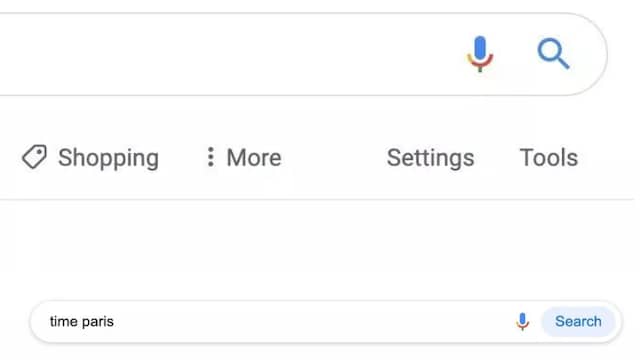Select the More text label

click(x=254, y=158)
